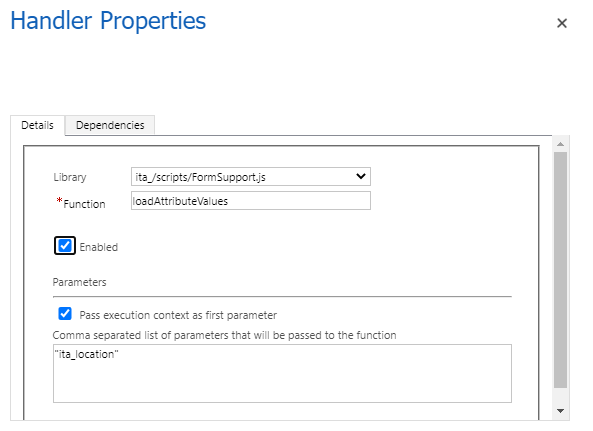The width and height of the screenshot is (593, 431).
Task: Click the Function field label
Action: (x=84, y=204)
